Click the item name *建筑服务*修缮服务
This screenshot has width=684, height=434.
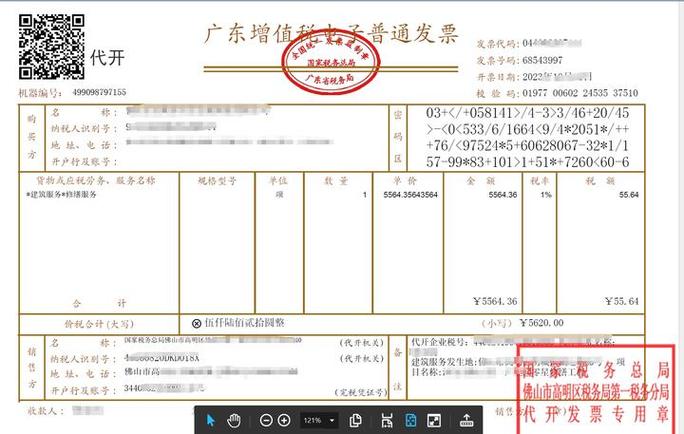click(x=62, y=195)
